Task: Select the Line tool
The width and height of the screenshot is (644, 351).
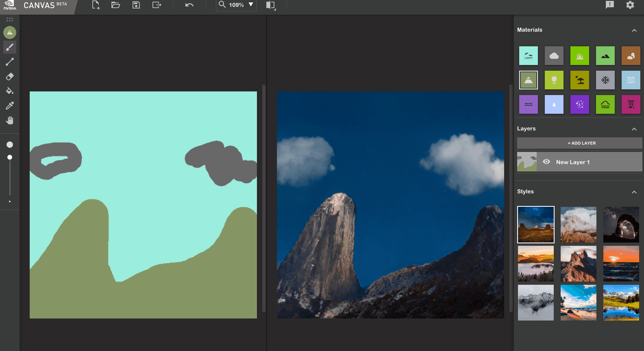Action: coord(10,62)
